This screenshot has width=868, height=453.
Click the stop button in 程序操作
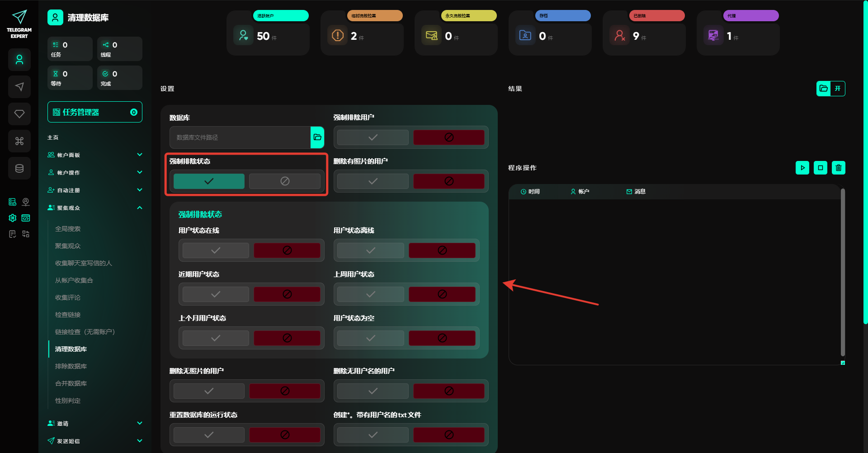820,168
